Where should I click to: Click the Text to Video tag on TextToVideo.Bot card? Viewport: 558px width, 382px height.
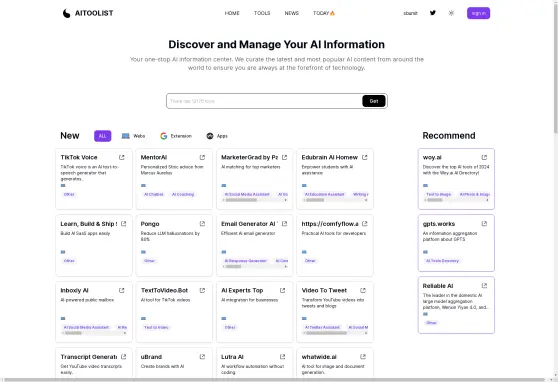156,327
